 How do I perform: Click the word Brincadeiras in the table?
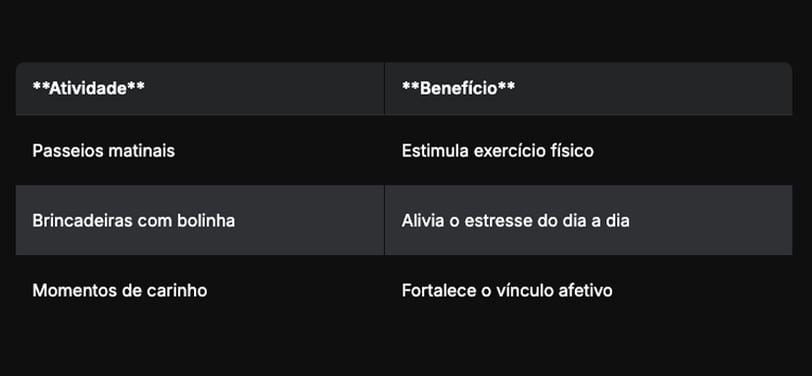[x=83, y=221]
